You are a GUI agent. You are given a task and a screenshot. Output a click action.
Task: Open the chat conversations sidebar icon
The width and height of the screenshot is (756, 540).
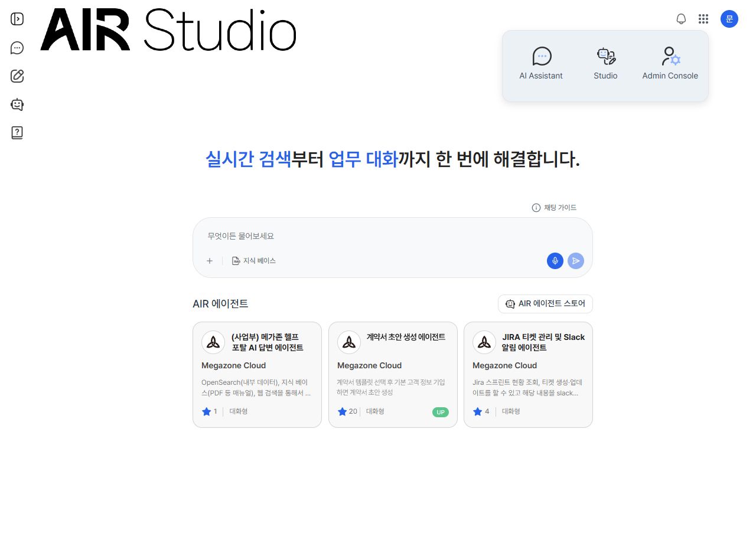pyautogui.click(x=17, y=48)
